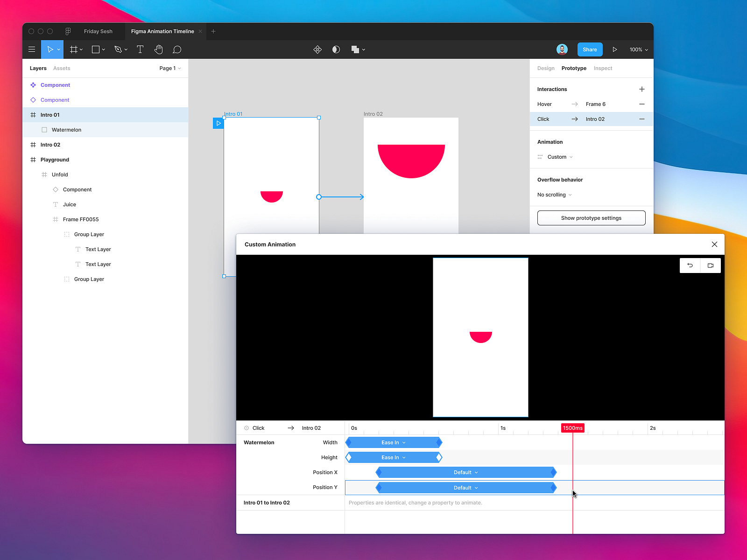This screenshot has height=560, width=747.
Task: Switch to the Assets tab
Action: click(62, 68)
